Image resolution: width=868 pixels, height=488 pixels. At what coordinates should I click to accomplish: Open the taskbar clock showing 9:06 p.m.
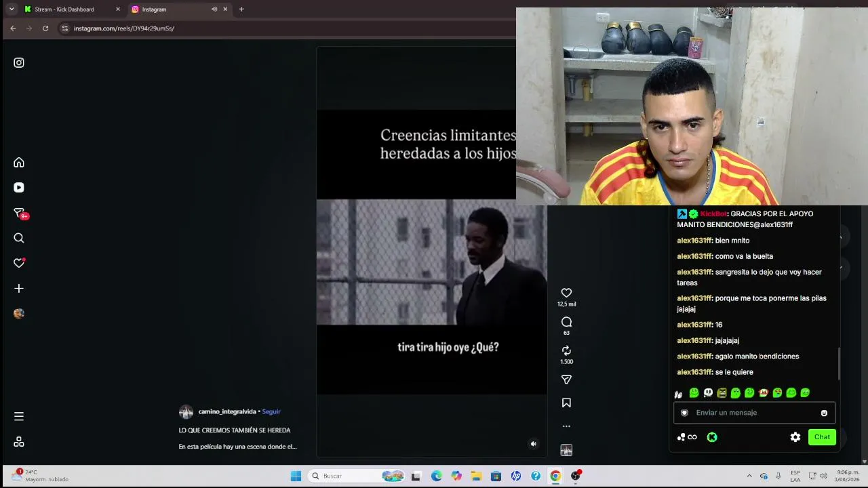pyautogui.click(x=848, y=476)
